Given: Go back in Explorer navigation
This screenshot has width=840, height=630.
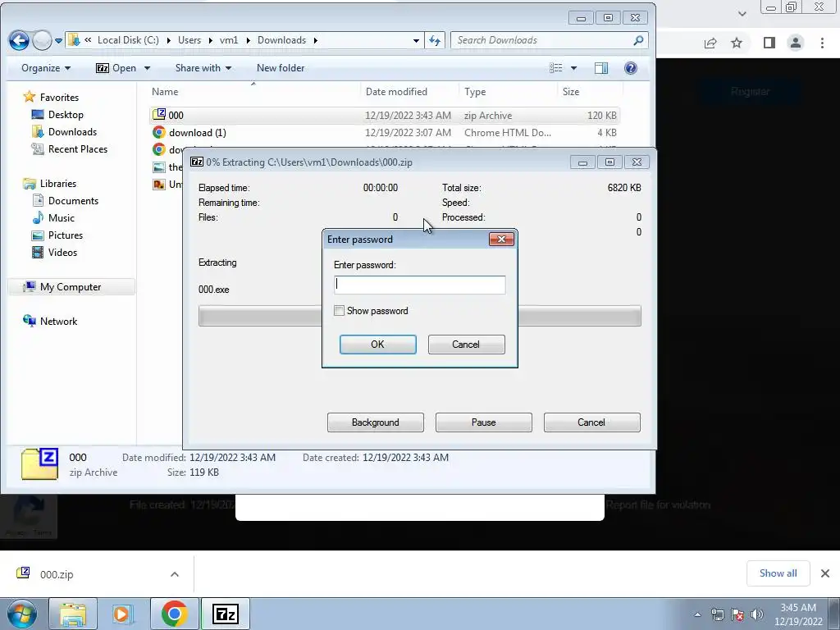Looking at the screenshot, I should click(x=19, y=40).
